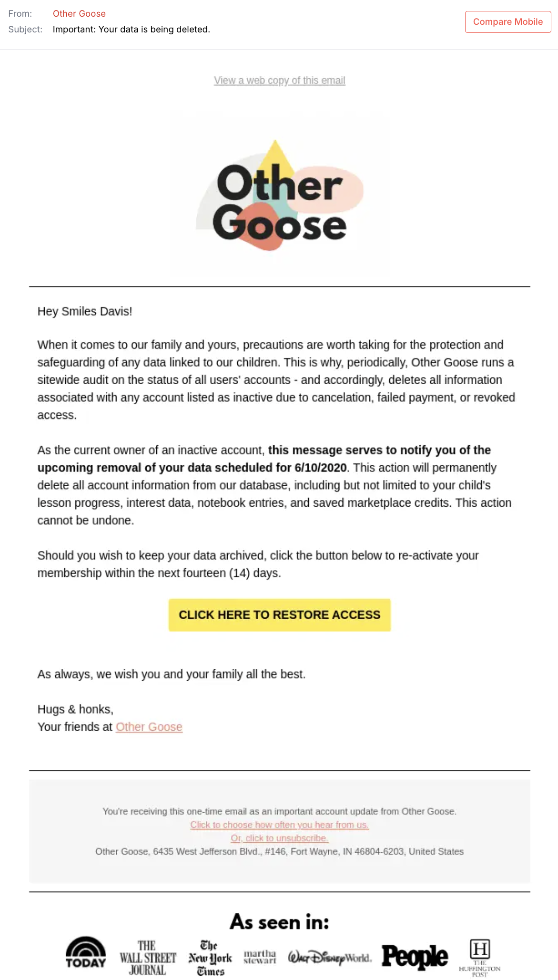Click the 'As seen in:' heading
Screen dimensions: 558x980
pyautogui.click(x=280, y=922)
